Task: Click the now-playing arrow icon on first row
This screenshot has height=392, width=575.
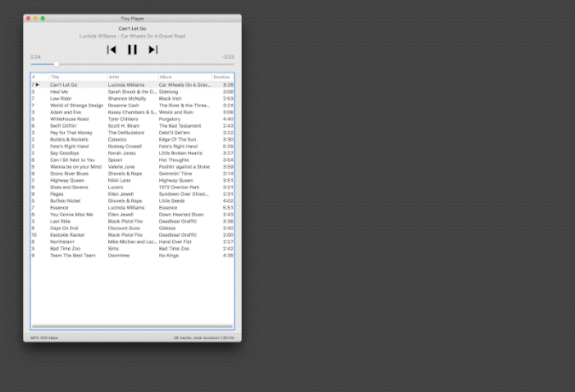Action: pyautogui.click(x=37, y=84)
